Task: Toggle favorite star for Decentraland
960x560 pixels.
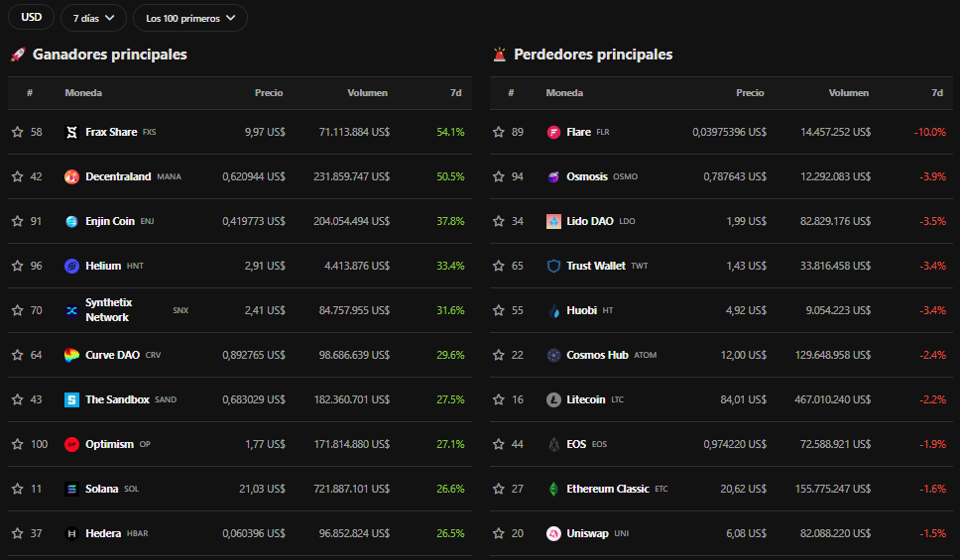Action: click(17, 176)
